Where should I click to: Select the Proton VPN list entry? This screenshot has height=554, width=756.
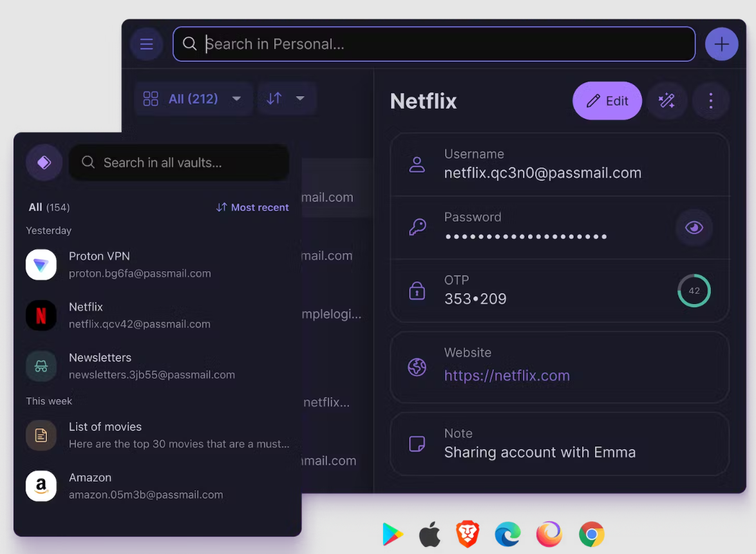pyautogui.click(x=158, y=265)
